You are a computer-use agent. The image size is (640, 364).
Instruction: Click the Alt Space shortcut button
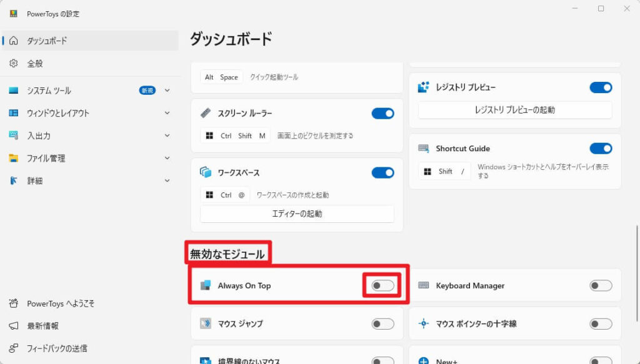click(x=221, y=77)
